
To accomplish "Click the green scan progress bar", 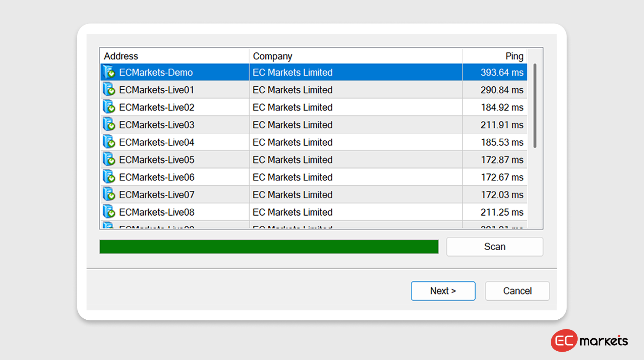I will tap(269, 247).
